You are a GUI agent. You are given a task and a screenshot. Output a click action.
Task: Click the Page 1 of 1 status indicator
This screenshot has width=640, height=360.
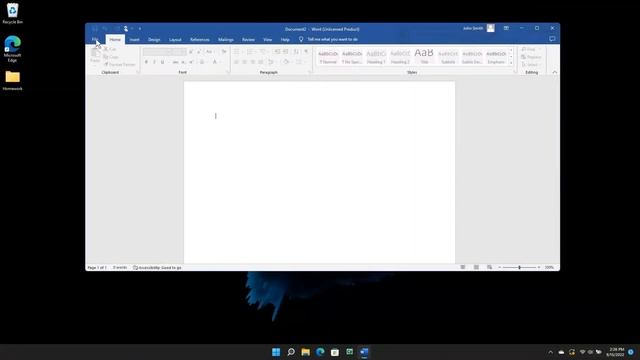97,267
